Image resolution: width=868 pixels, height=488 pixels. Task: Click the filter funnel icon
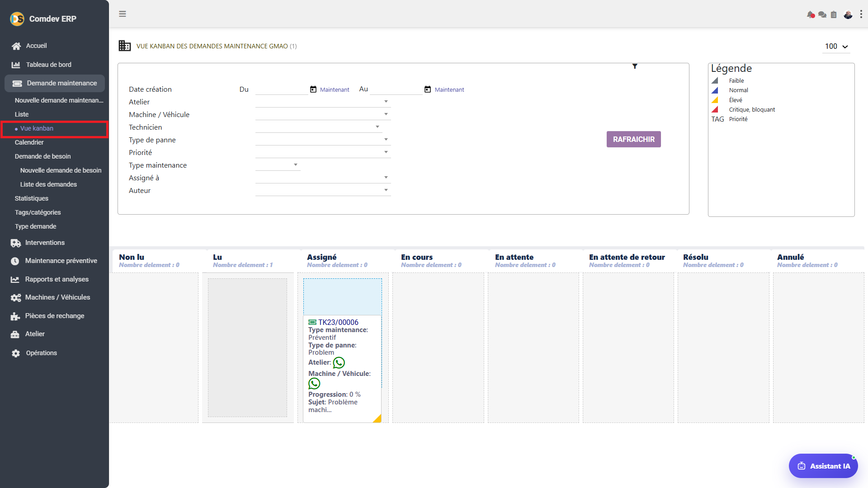coord(635,66)
